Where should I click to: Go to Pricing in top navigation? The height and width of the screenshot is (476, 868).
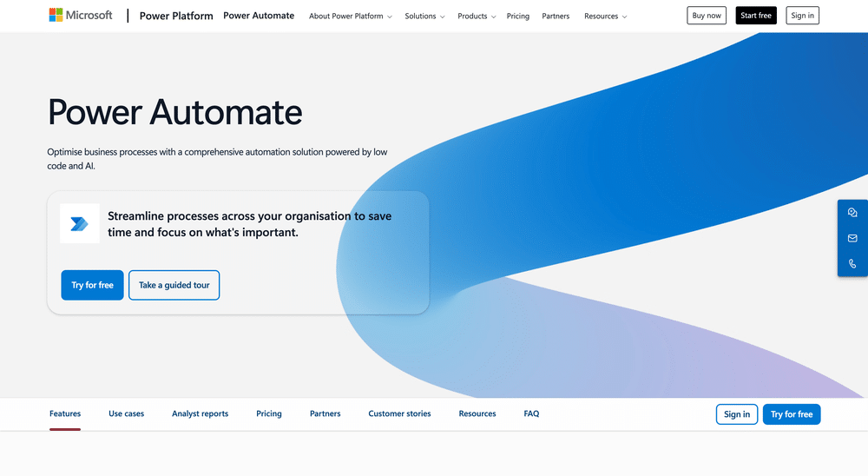tap(518, 17)
